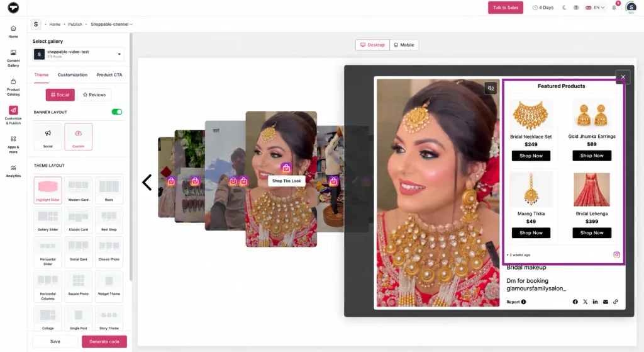Choose Story Theme layout
This screenshot has width=644, height=352.
pos(109,319)
